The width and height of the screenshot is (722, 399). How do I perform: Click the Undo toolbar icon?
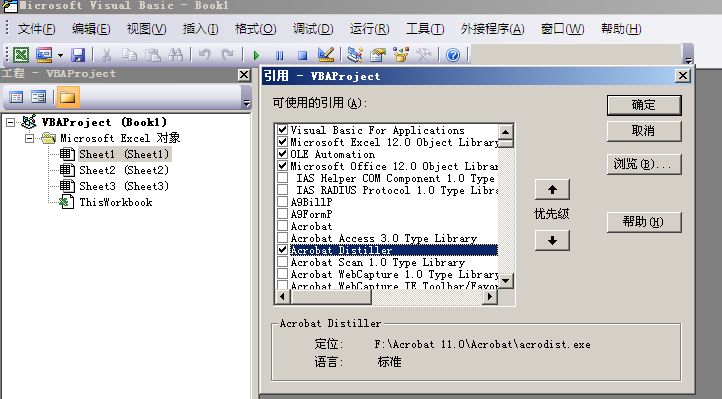(x=204, y=55)
